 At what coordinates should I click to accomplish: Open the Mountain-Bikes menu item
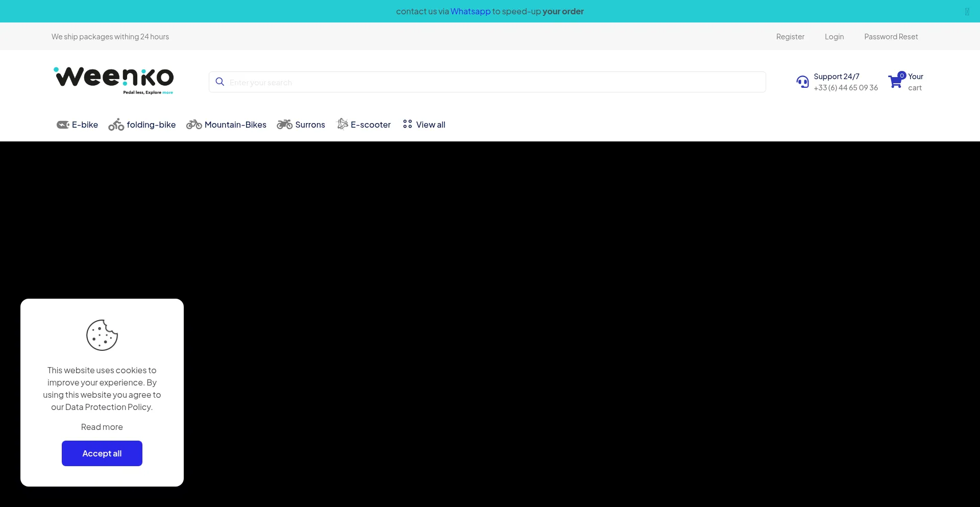(226, 125)
